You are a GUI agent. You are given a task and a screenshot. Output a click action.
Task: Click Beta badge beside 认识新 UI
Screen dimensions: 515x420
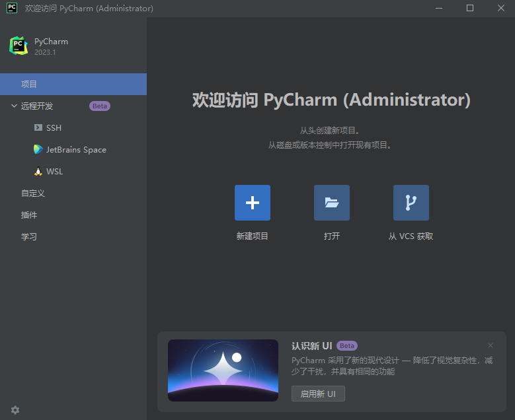pos(347,345)
